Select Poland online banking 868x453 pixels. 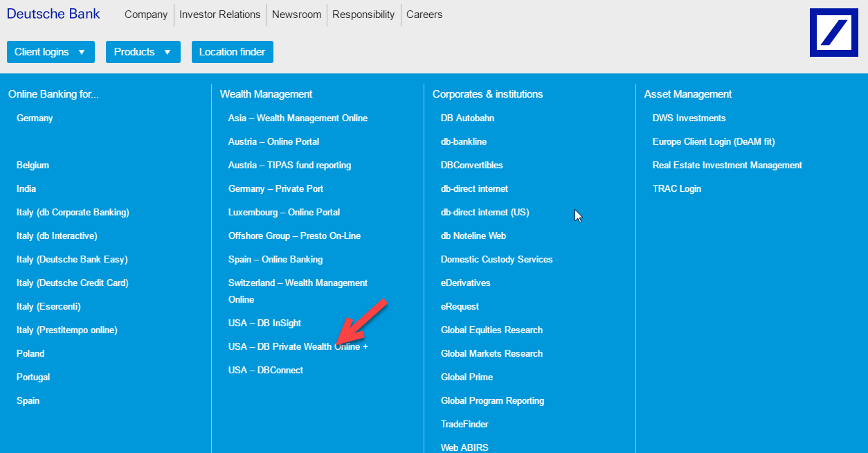coord(30,353)
